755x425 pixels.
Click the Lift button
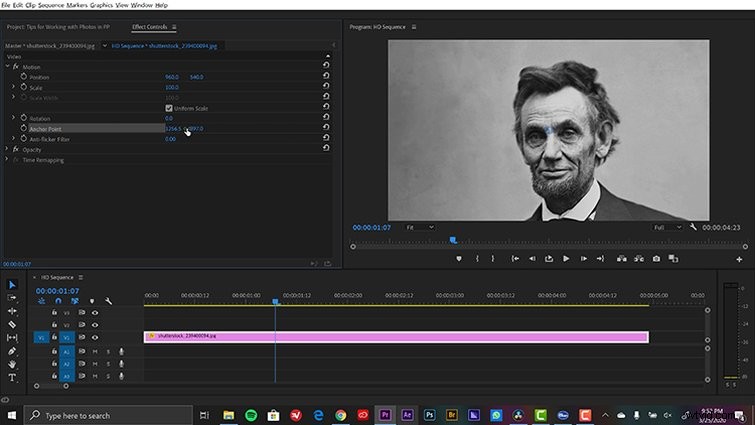click(622, 258)
